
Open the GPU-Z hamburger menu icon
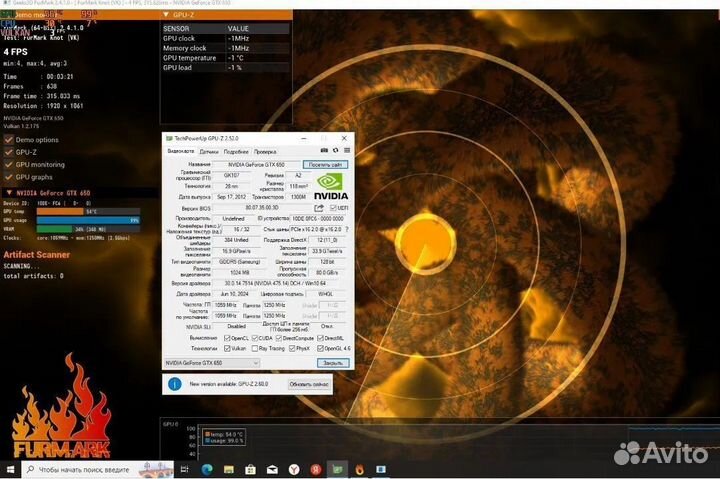pos(347,150)
